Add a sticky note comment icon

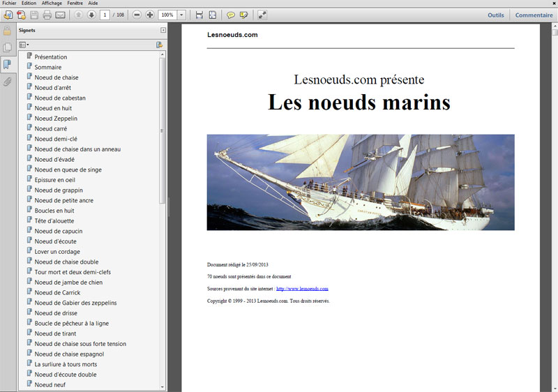[x=231, y=15]
